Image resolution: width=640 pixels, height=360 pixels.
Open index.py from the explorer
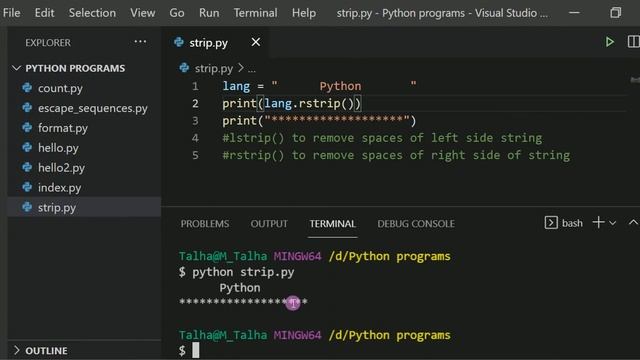pyautogui.click(x=60, y=188)
